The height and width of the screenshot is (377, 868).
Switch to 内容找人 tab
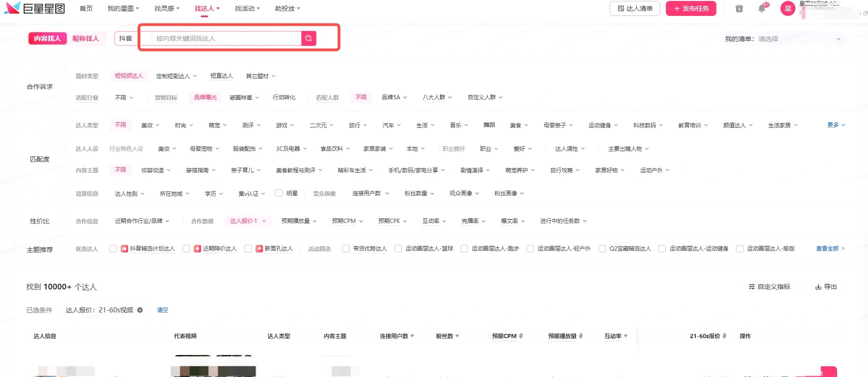tap(47, 38)
